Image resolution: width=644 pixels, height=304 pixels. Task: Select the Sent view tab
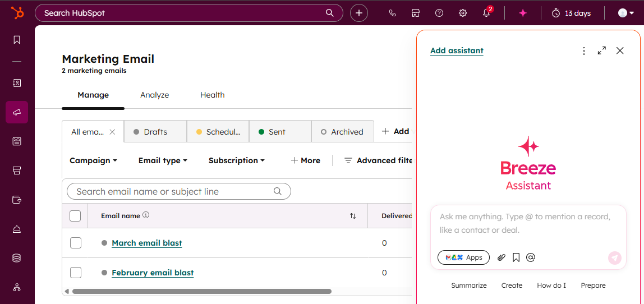coord(280,131)
